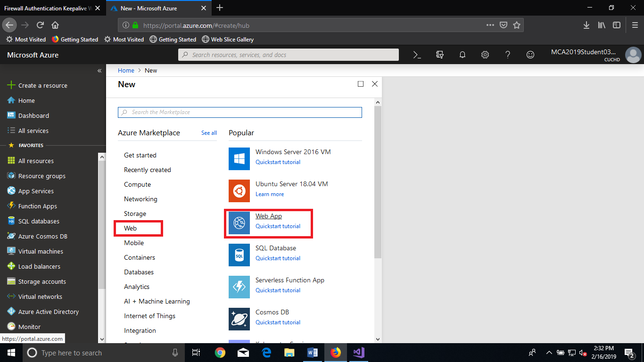The image size is (644, 362).
Task: Select Databases category
Action: click(x=139, y=272)
